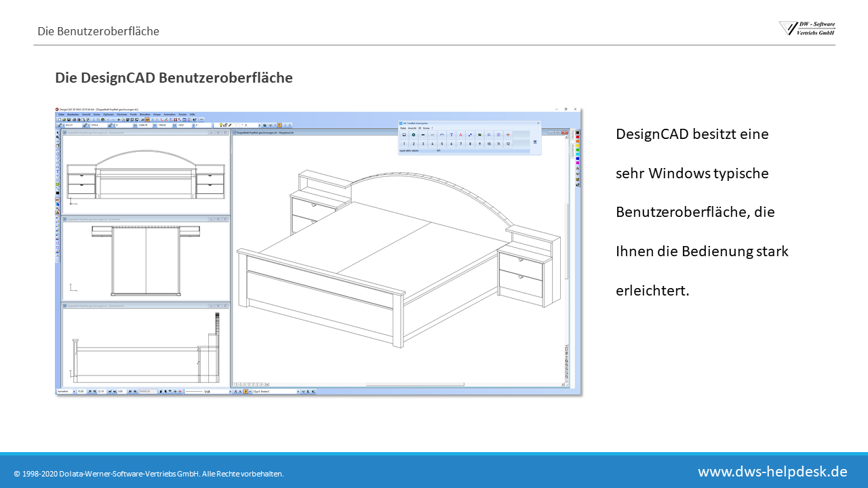Select the blue color swatch
The image size is (868, 488).
[x=577, y=159]
